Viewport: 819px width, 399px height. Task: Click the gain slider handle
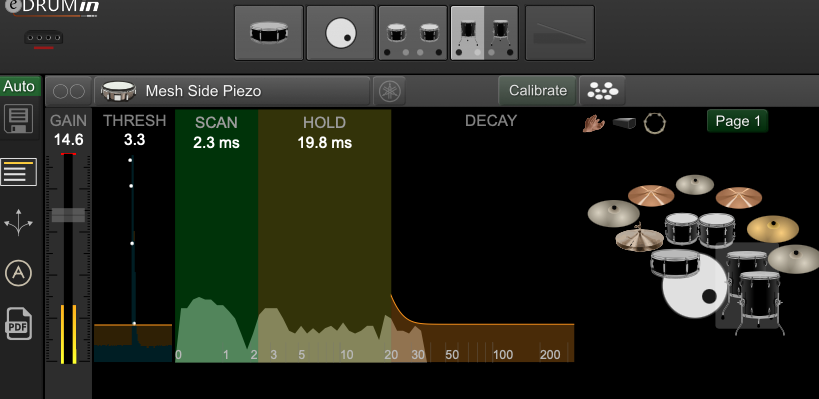pyautogui.click(x=68, y=215)
